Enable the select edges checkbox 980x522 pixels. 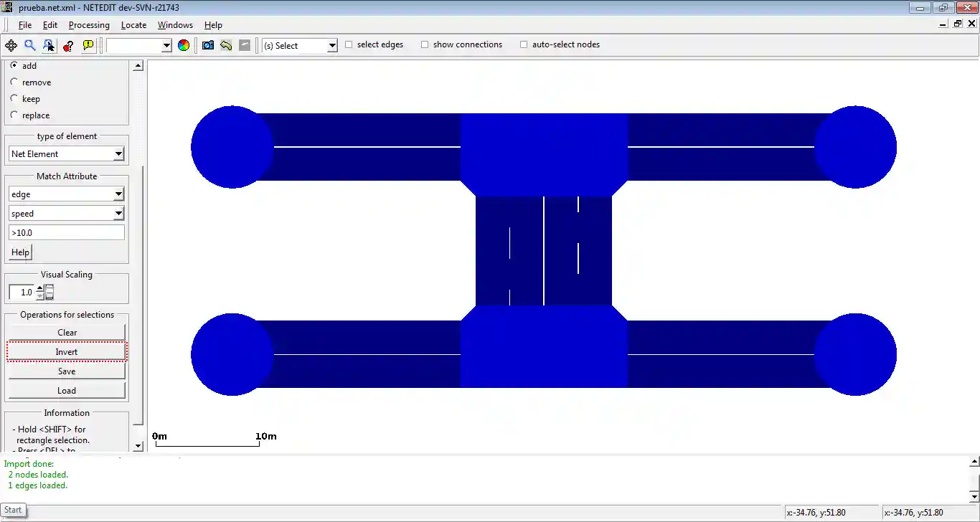pos(349,44)
